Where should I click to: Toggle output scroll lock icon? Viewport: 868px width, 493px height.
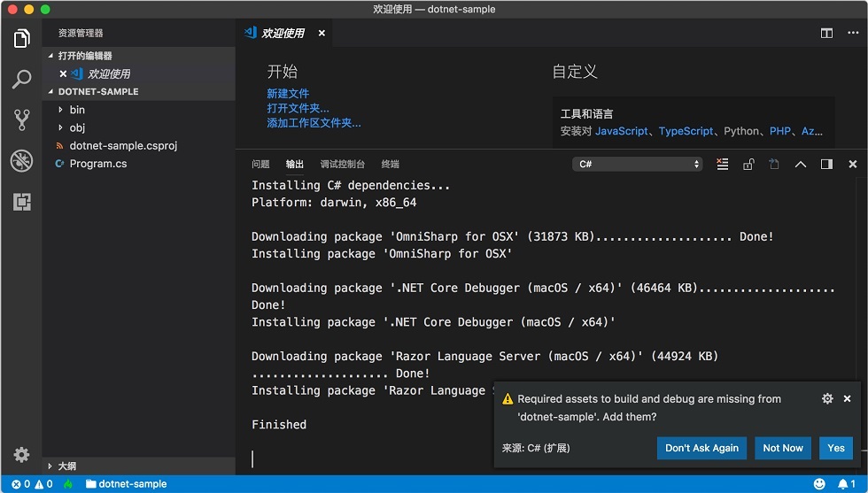tap(748, 165)
